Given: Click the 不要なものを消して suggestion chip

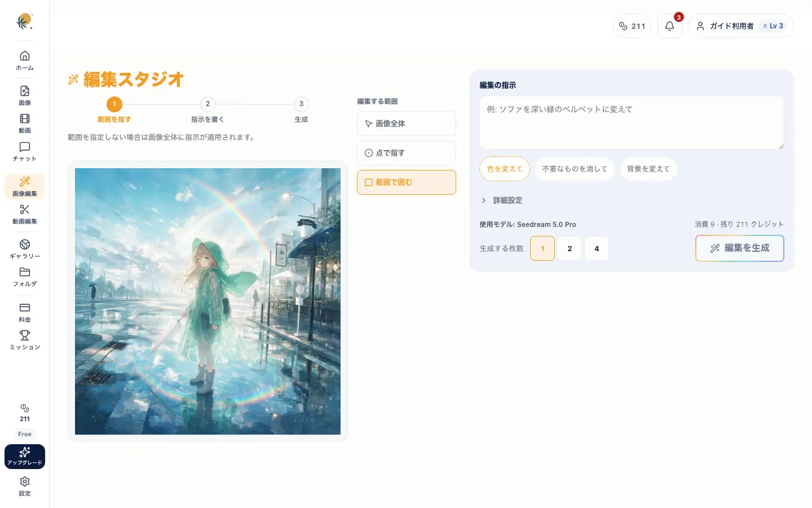Looking at the screenshot, I should point(575,169).
